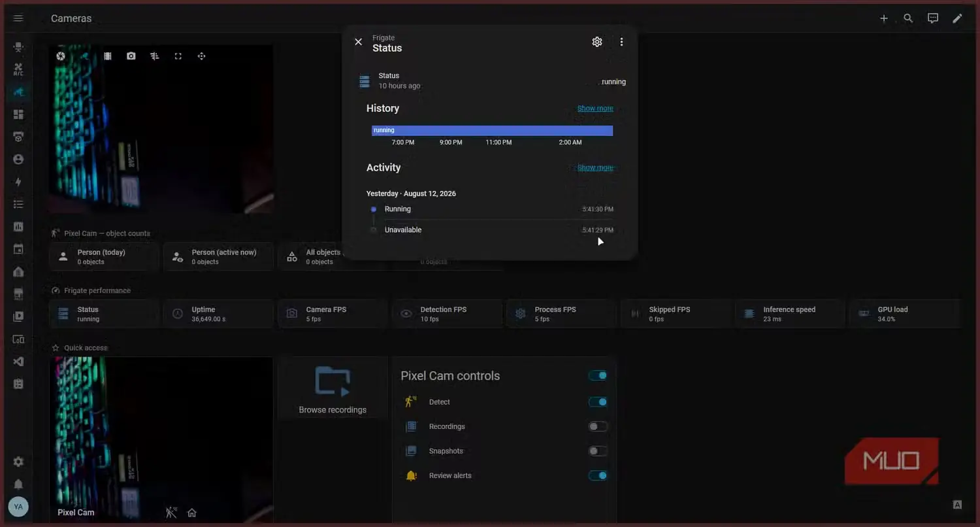Open the Camera FPS card
This screenshot has width=980, height=527.
point(333,314)
